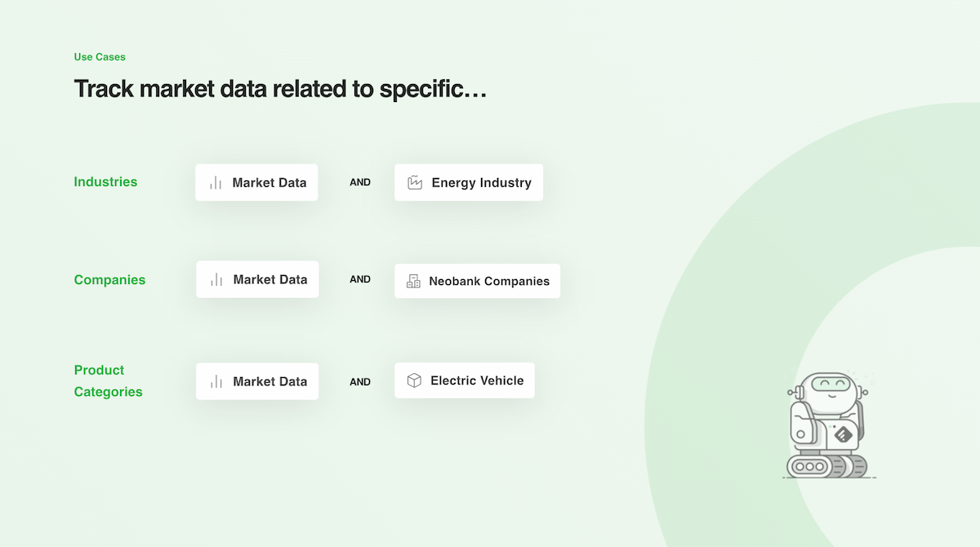The height and width of the screenshot is (547, 980).
Task: Click the bar chart icon in the Industries row
Action: [216, 183]
